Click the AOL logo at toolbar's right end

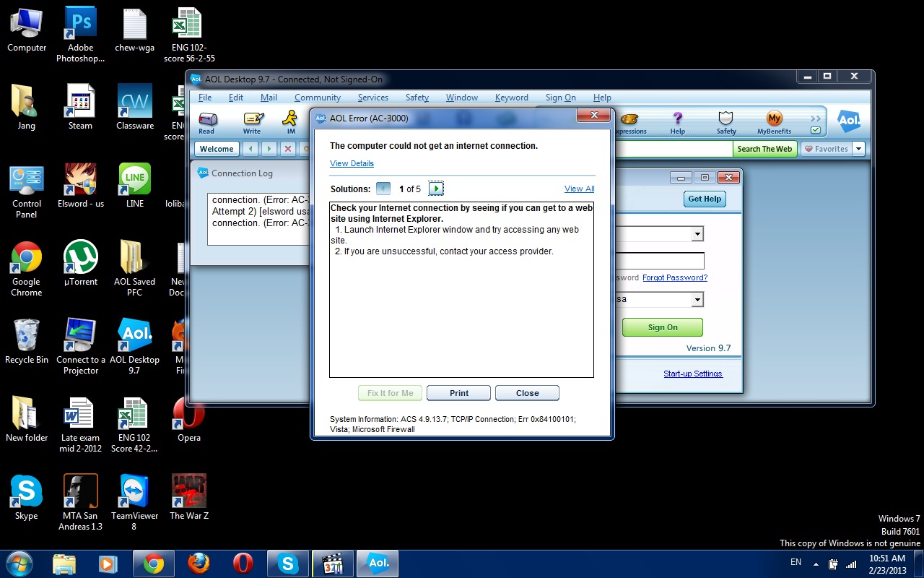pyautogui.click(x=849, y=121)
